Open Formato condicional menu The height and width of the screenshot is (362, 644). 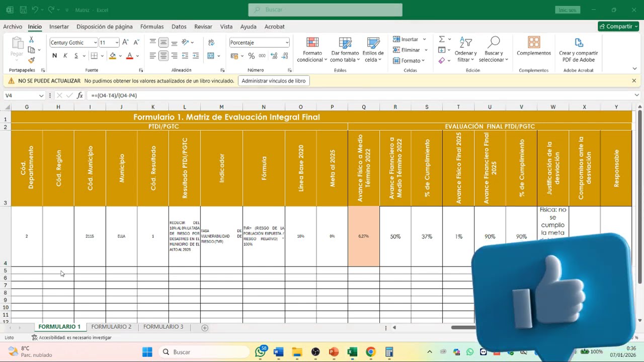click(x=312, y=50)
